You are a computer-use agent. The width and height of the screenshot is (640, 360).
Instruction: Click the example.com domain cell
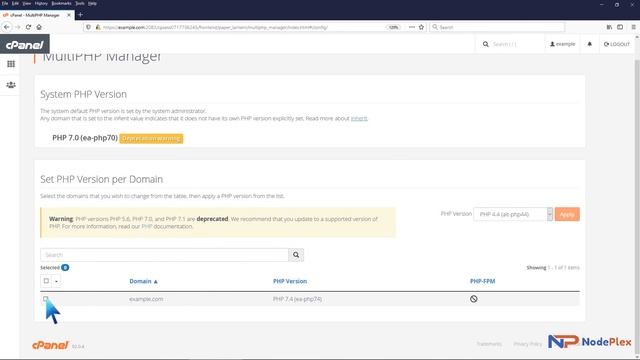(x=146, y=299)
